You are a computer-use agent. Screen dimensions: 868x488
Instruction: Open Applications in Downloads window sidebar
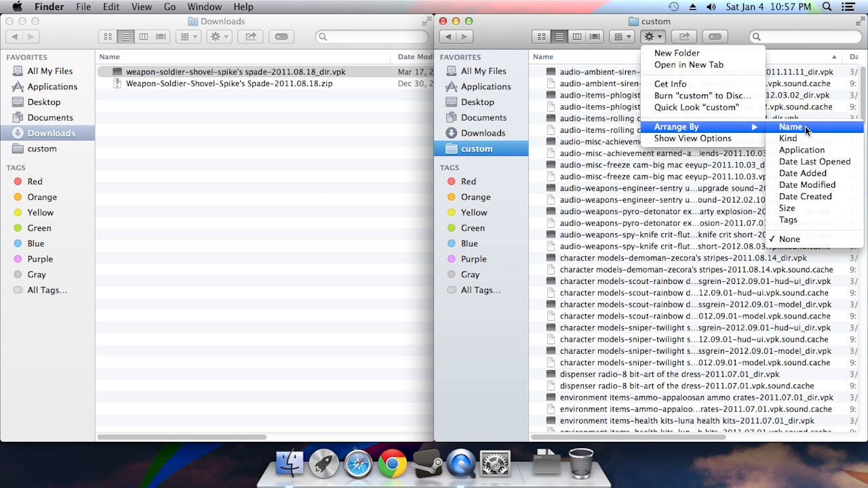[47, 87]
